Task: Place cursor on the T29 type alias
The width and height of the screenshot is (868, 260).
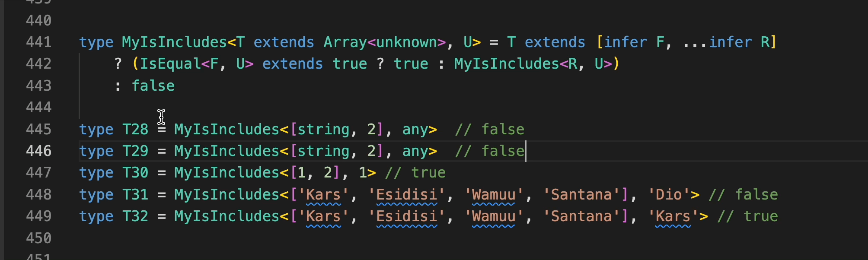Action: pyautogui.click(x=135, y=151)
